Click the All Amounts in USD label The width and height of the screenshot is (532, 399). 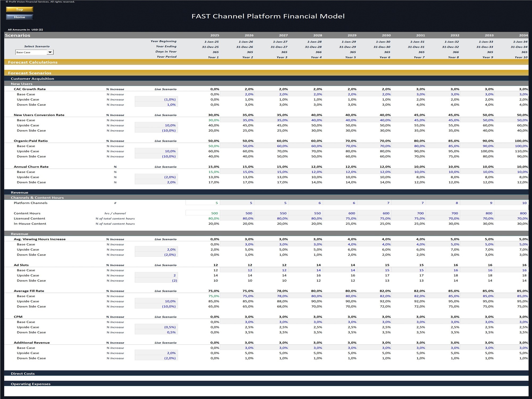(25, 30)
